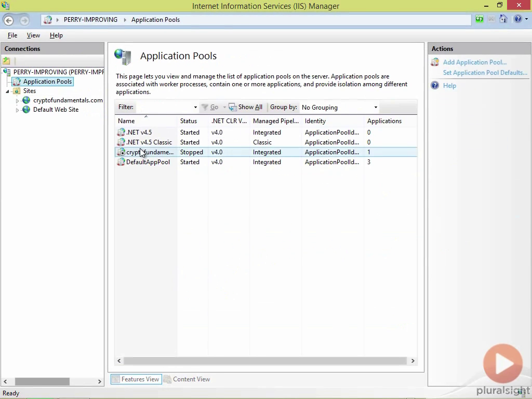Image resolution: width=532 pixels, height=399 pixels.
Task: Click Set Application Pool Defaults link
Action: [x=485, y=73]
